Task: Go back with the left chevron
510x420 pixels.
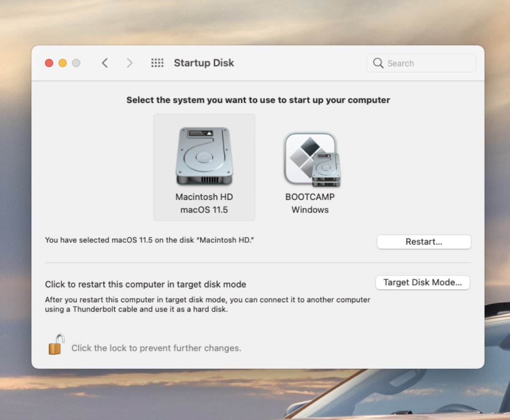Action: (105, 63)
